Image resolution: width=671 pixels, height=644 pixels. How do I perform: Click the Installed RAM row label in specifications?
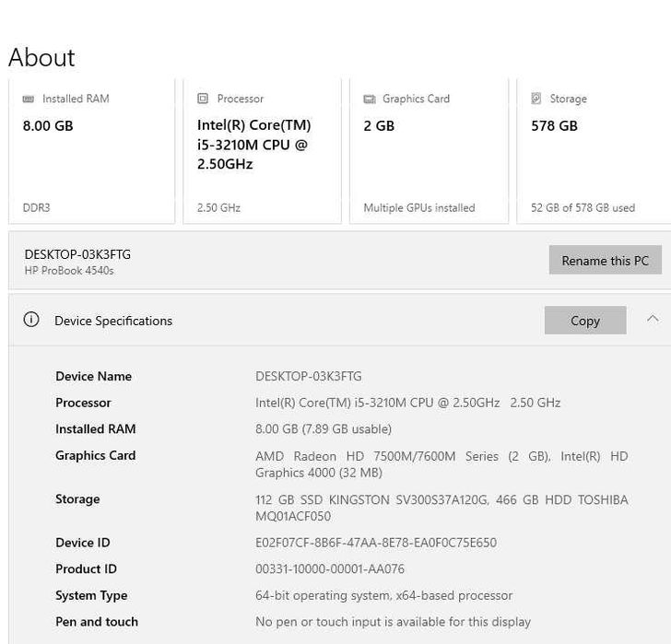coord(96,429)
